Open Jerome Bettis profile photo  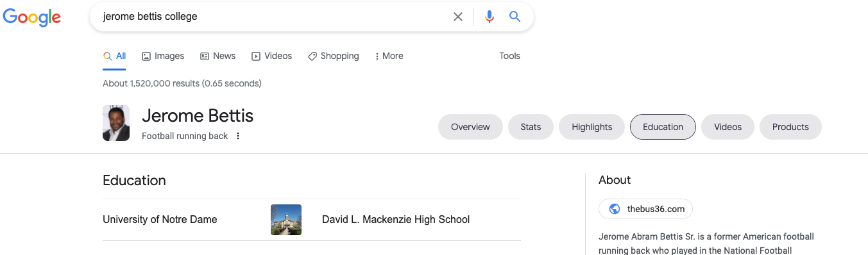pos(116,123)
